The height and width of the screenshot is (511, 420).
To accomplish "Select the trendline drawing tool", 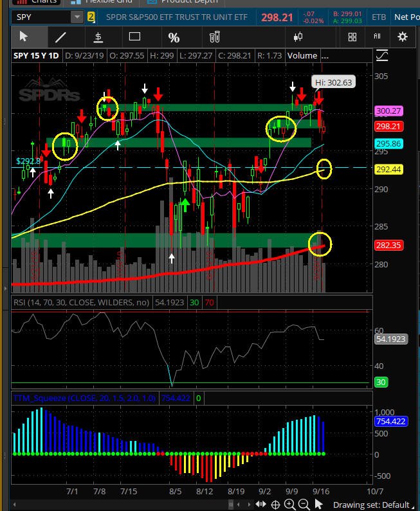I will [x=60, y=37].
